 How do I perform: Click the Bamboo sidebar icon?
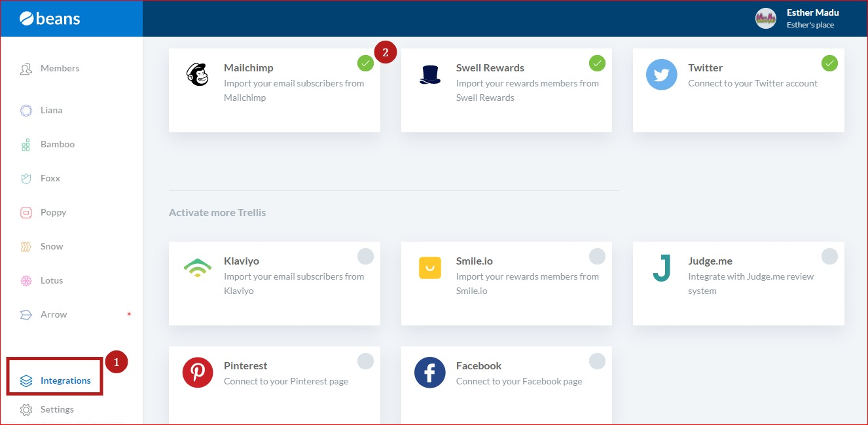pos(26,145)
